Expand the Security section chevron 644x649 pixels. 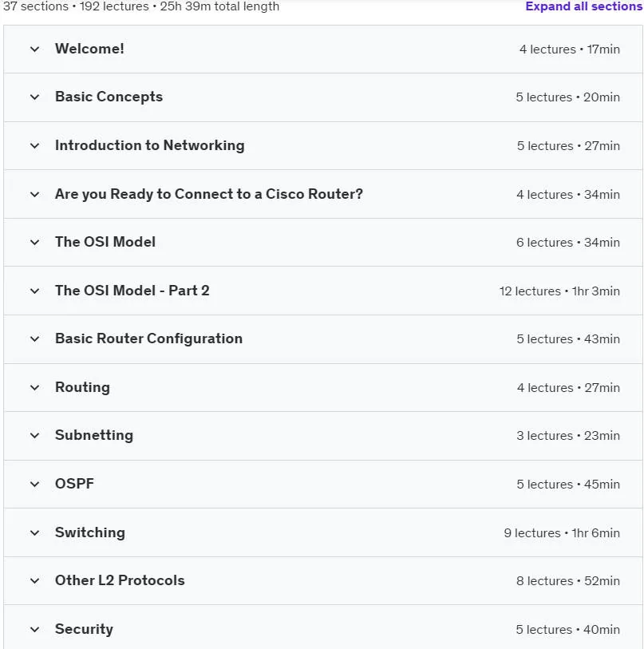coord(35,630)
